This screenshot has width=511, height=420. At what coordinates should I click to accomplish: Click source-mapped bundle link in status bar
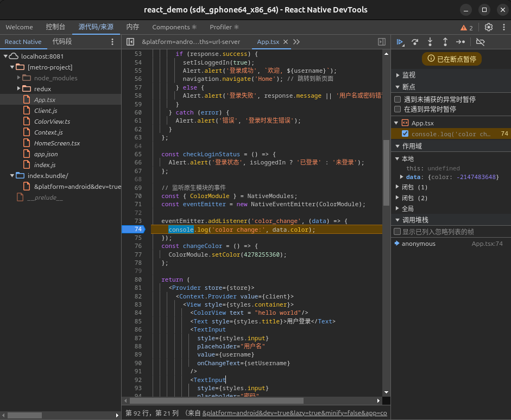[x=294, y=413]
